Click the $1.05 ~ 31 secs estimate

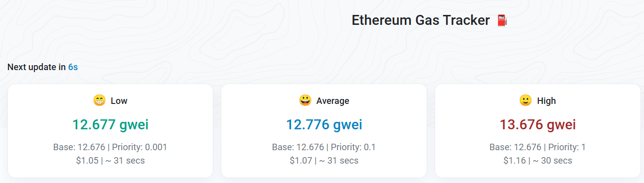tap(110, 161)
